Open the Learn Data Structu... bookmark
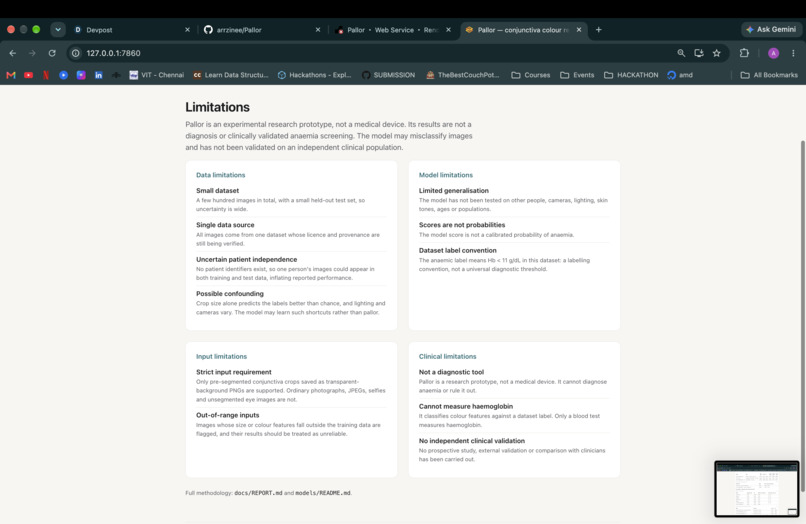Screen dimensions: 806x524 point(231,75)
